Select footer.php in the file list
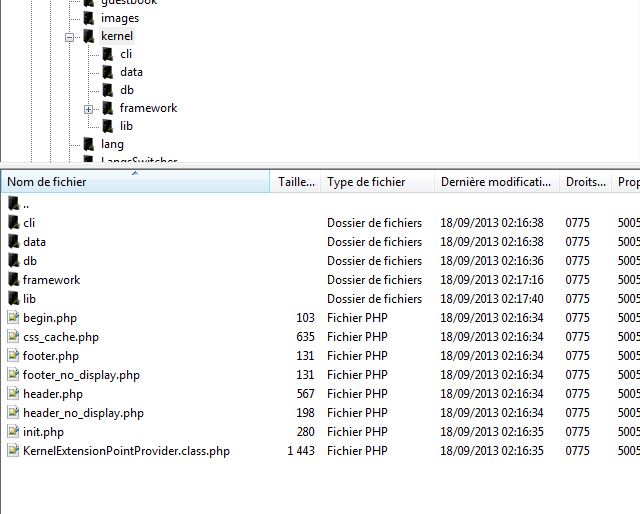This screenshot has height=514, width=640. [x=52, y=356]
